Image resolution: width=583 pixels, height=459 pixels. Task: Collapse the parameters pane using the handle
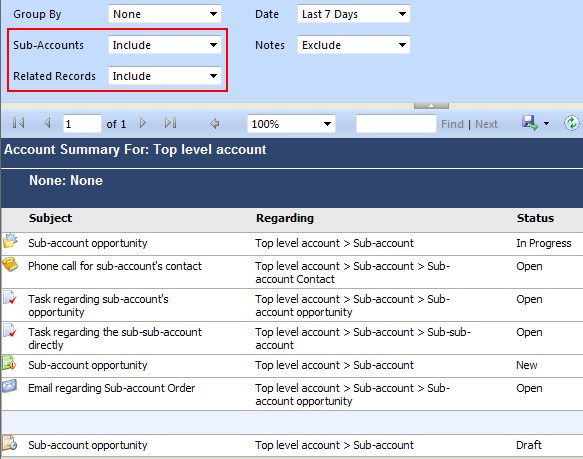point(431,106)
